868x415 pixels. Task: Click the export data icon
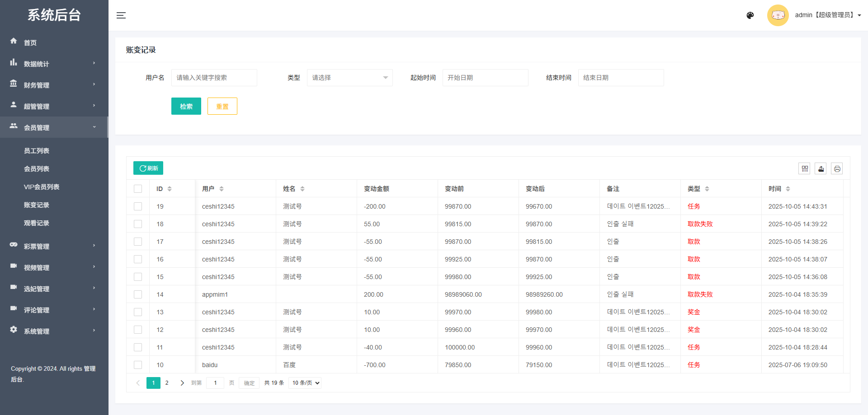tap(821, 168)
